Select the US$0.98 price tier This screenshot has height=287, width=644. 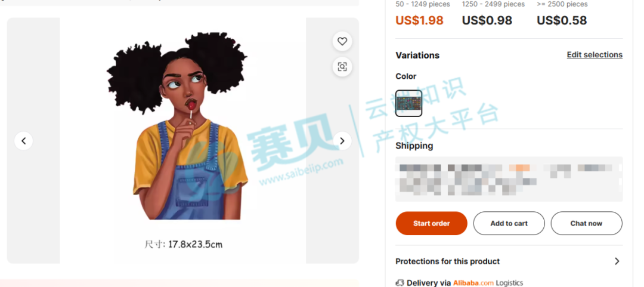click(x=487, y=20)
